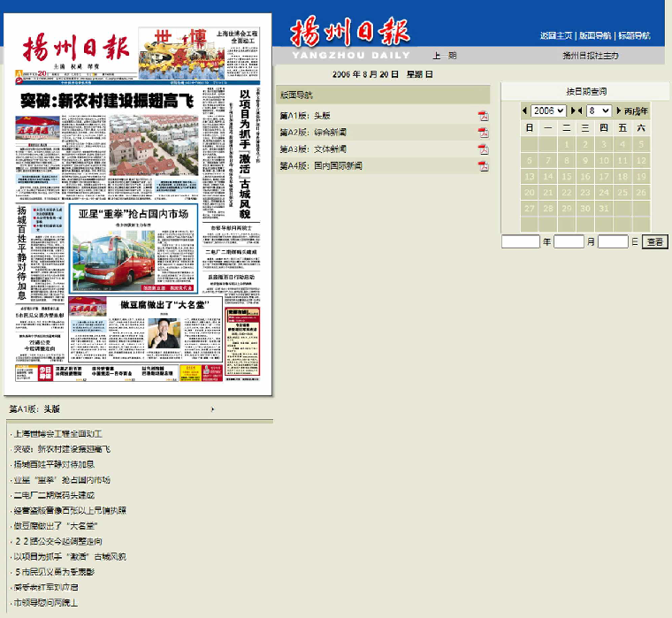The image size is (672, 618).
Task: Click headline 亚星"重拳"抢占国内市场 on page image
Action: coord(134,214)
